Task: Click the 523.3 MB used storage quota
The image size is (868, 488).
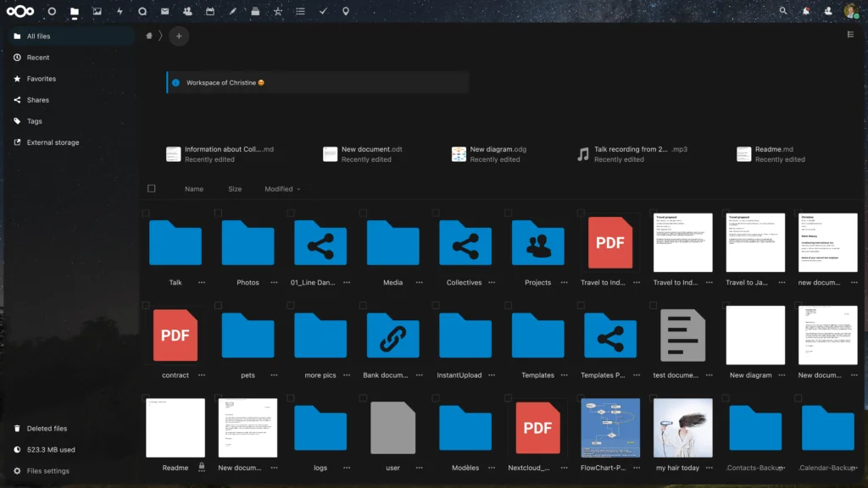Action: [71, 450]
